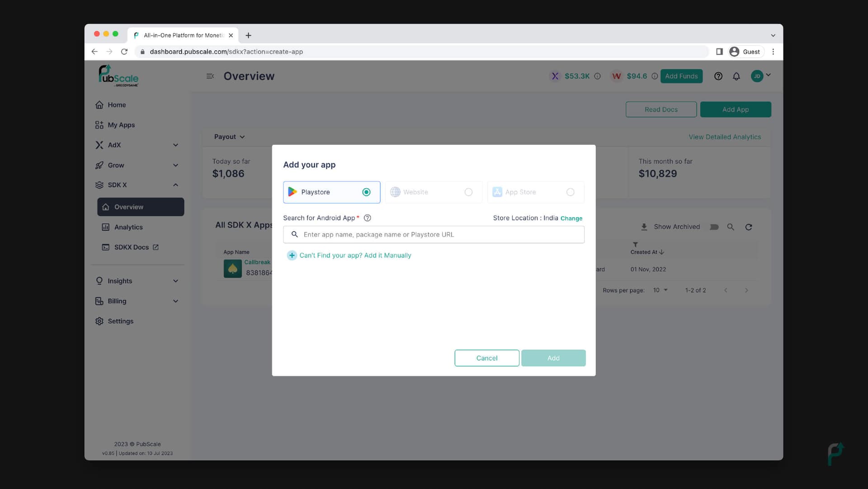Click the Insights sidebar menu icon
Image resolution: width=868 pixels, height=489 pixels.
[99, 281]
